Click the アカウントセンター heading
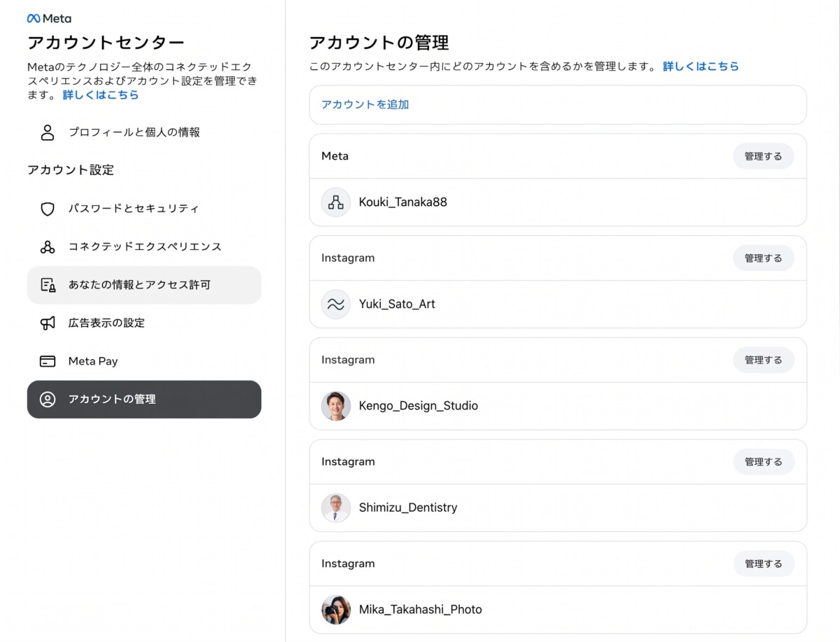 tap(106, 43)
